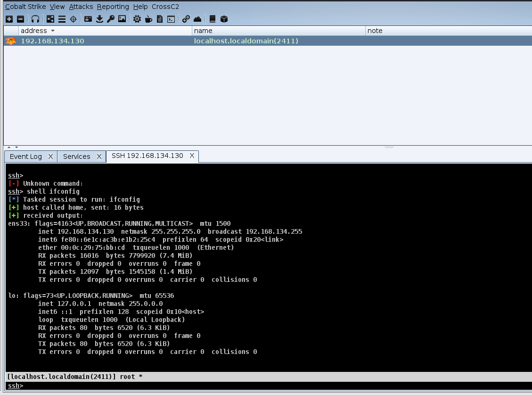Click the cube about icon
The width and height of the screenshot is (532, 395).
(224, 19)
